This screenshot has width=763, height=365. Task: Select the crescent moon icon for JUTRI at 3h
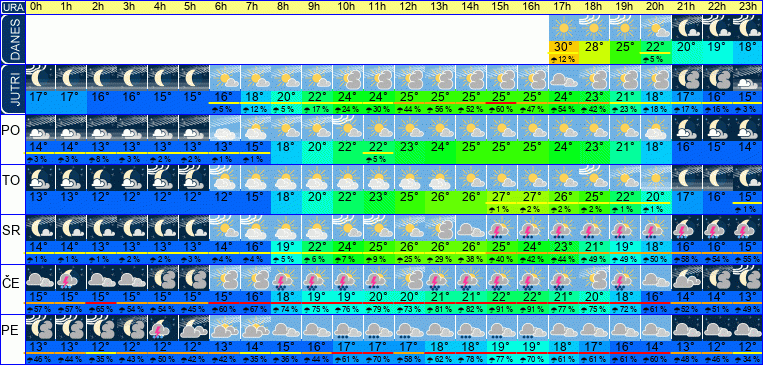pyautogui.click(x=133, y=77)
